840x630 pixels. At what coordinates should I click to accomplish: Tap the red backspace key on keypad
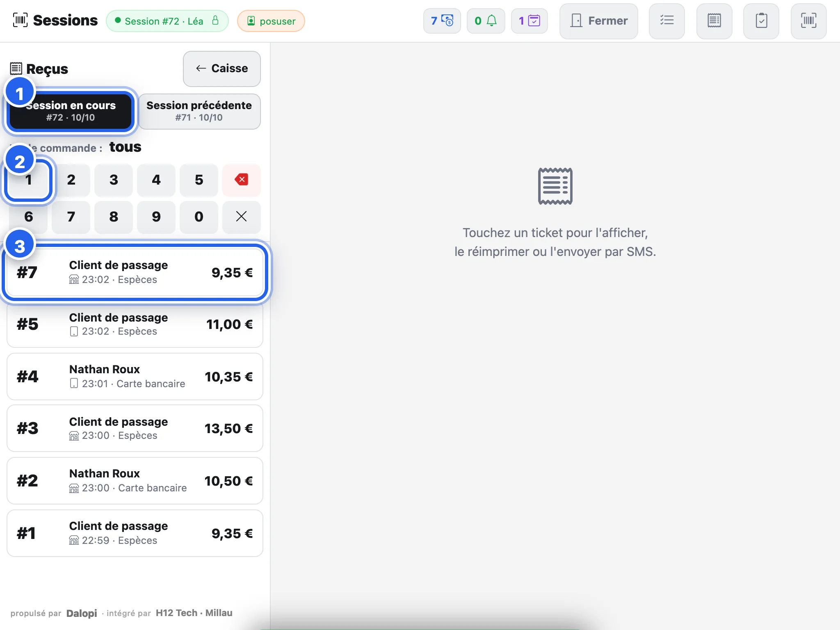tap(241, 180)
